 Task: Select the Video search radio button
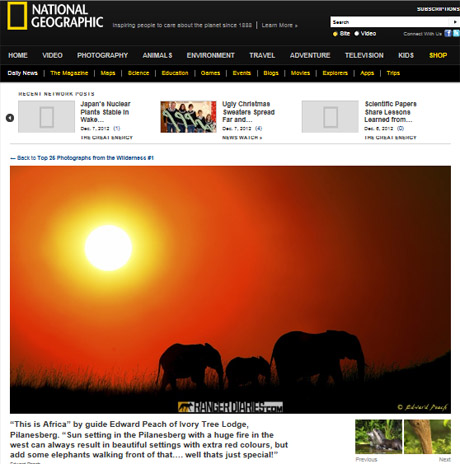click(x=357, y=34)
